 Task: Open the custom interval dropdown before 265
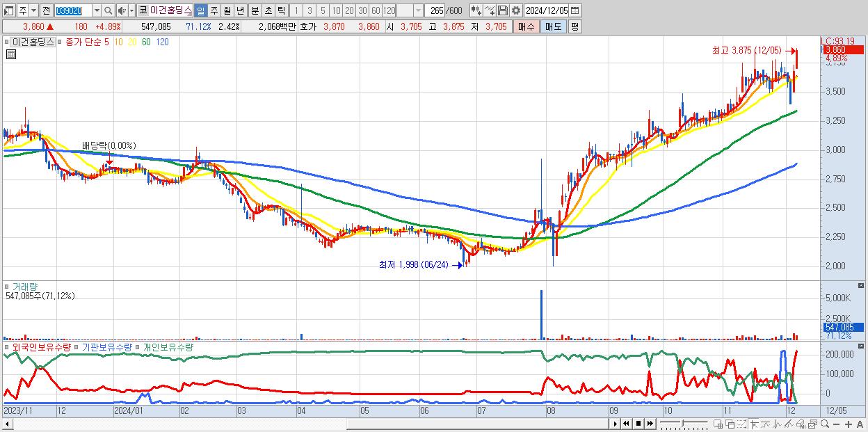coord(418,10)
